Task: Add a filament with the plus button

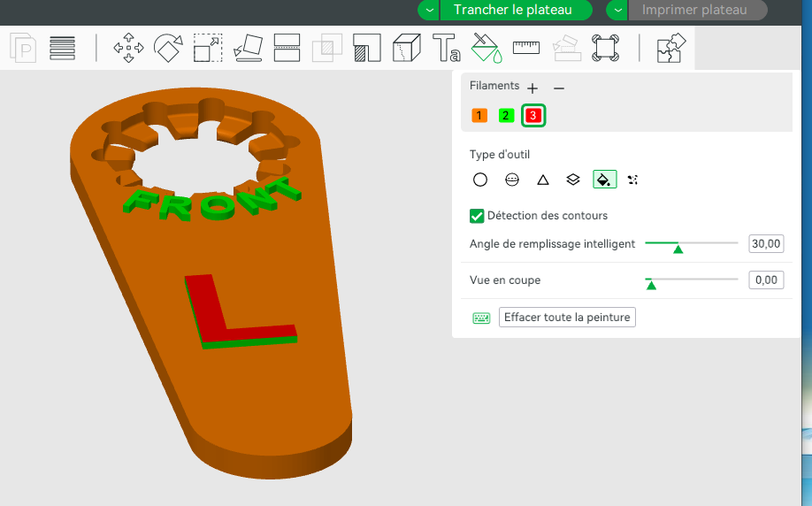Action: [532, 88]
